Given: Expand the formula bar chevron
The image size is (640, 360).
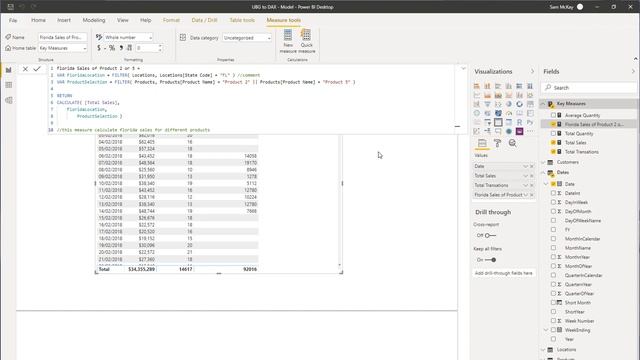Looking at the screenshot, I should coord(463,69).
